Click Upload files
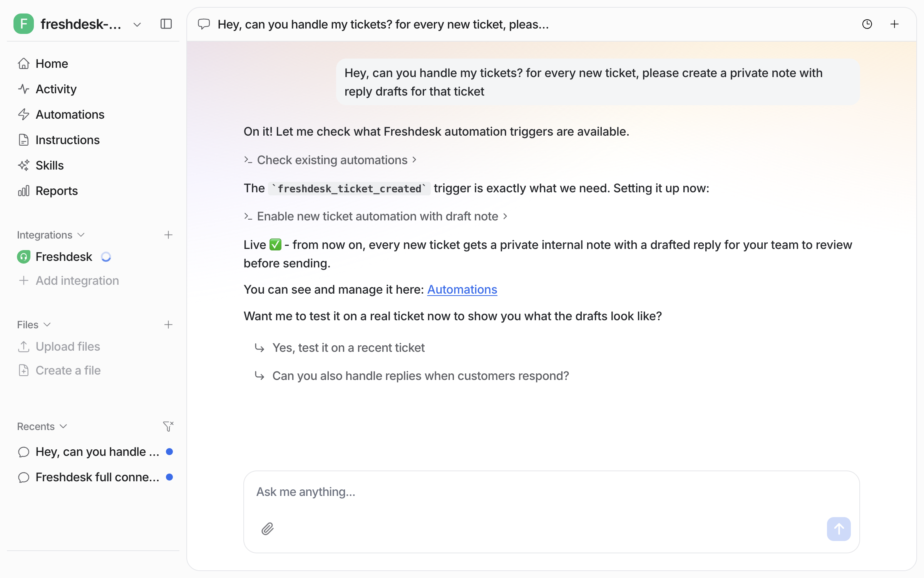Viewport: 924px width, 578px height. tap(59, 346)
